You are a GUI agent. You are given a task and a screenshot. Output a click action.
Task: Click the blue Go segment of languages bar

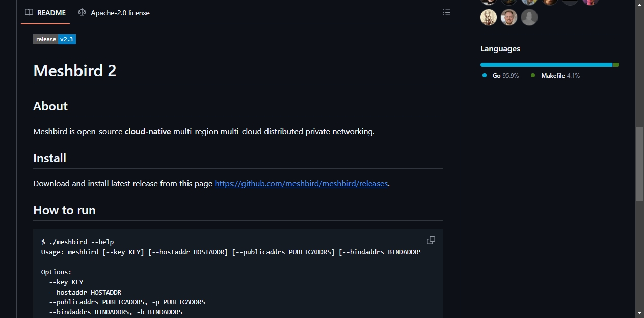(x=546, y=65)
